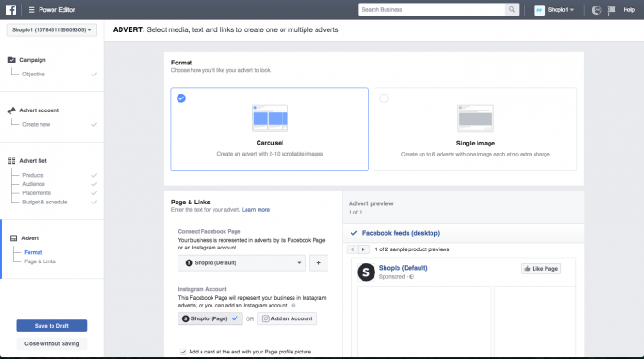The height and width of the screenshot is (359, 644).
Task: Expand the Shoplo (Default) page dropdown
Action: coord(242,263)
